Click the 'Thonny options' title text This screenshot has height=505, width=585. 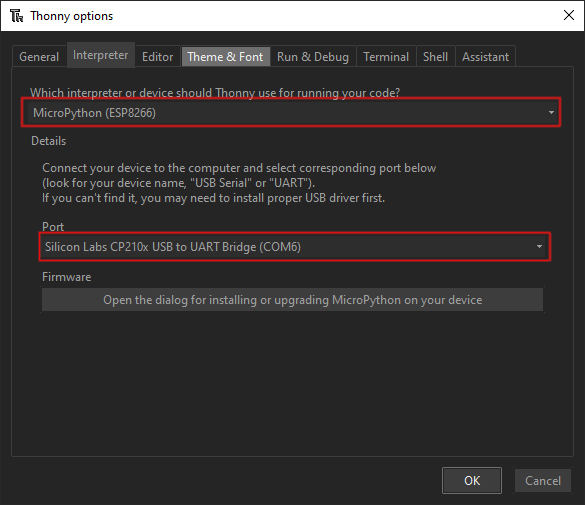click(72, 16)
